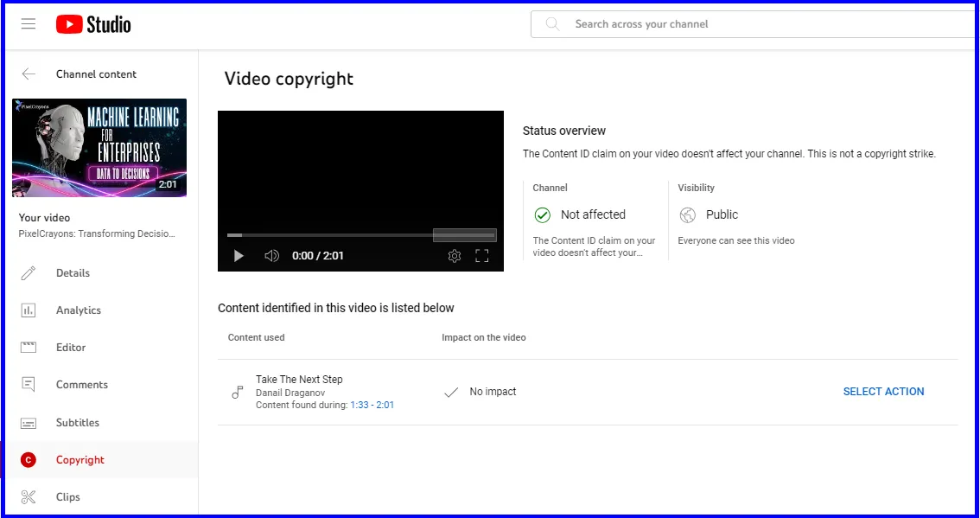Open the Clips scissors icon
Screen dimensions: 980x518
pos(30,496)
